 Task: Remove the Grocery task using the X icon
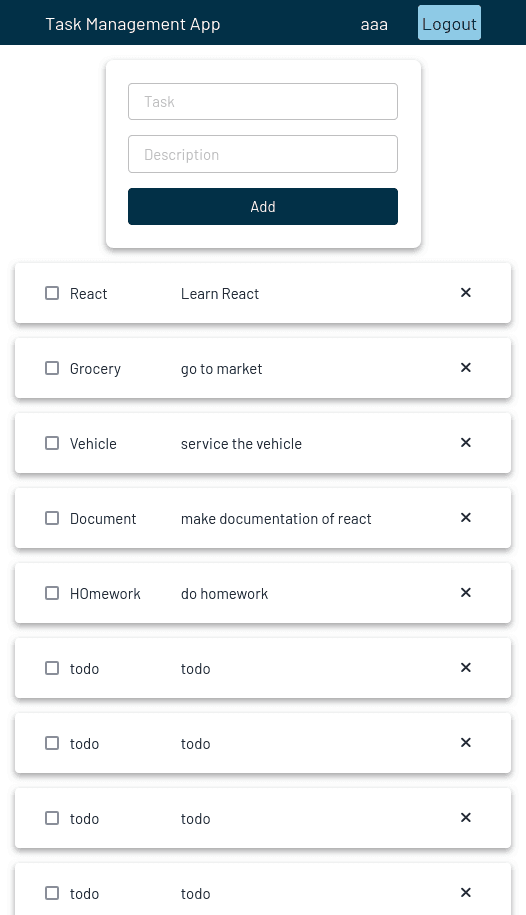465,368
